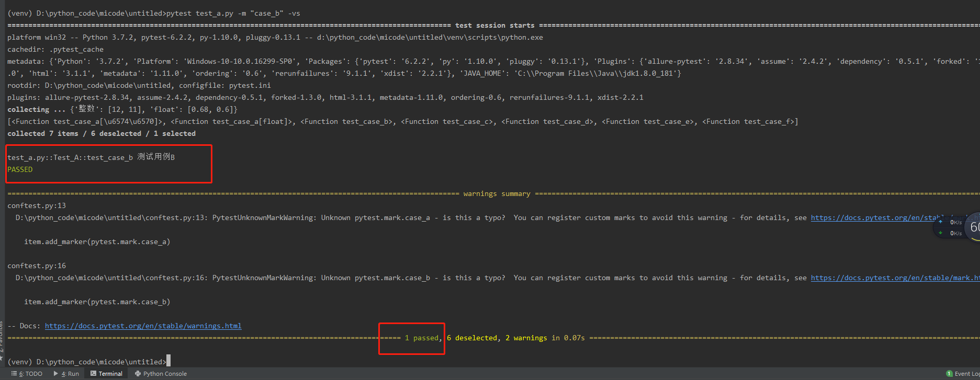Select the Terminal tab
This screenshot has width=980, height=380.
point(106,374)
